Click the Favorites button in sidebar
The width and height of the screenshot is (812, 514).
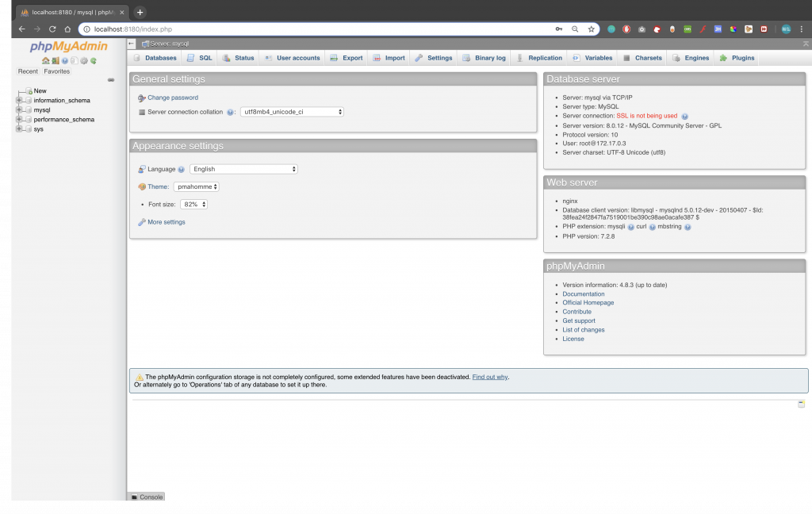[57, 71]
